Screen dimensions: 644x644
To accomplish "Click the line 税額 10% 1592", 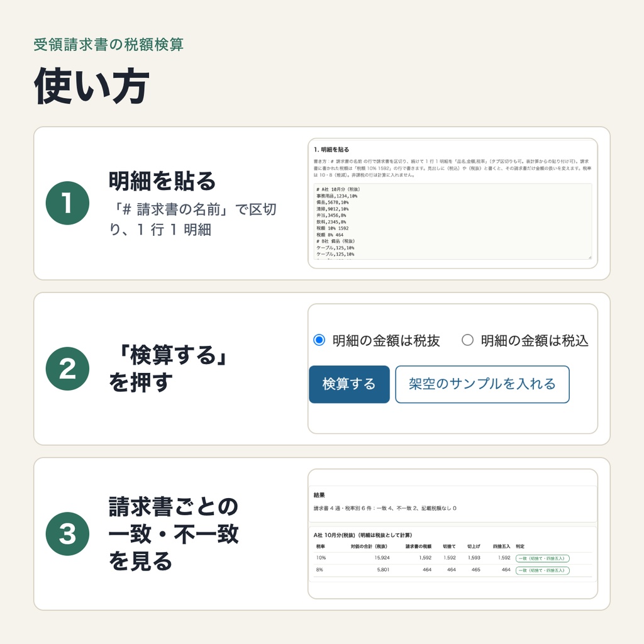I will [x=332, y=228].
